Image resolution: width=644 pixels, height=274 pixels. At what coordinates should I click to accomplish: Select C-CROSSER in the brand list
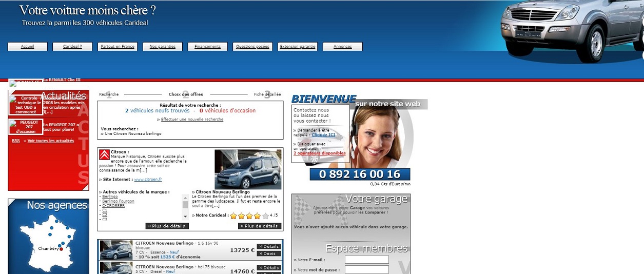(x=113, y=206)
